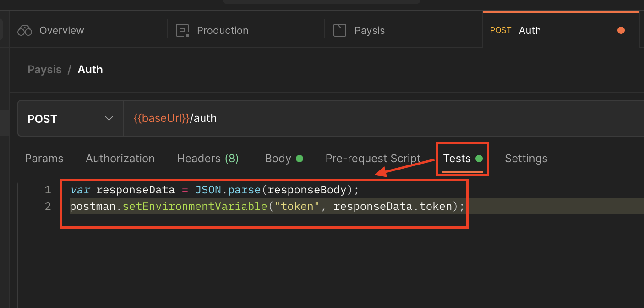Expand the request method chevron arrow
644x308 pixels.
[x=109, y=118]
